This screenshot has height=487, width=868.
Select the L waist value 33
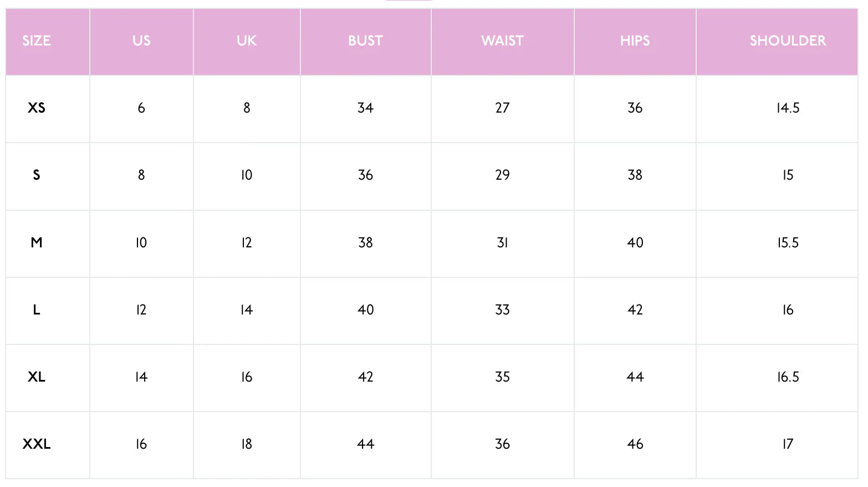point(502,310)
